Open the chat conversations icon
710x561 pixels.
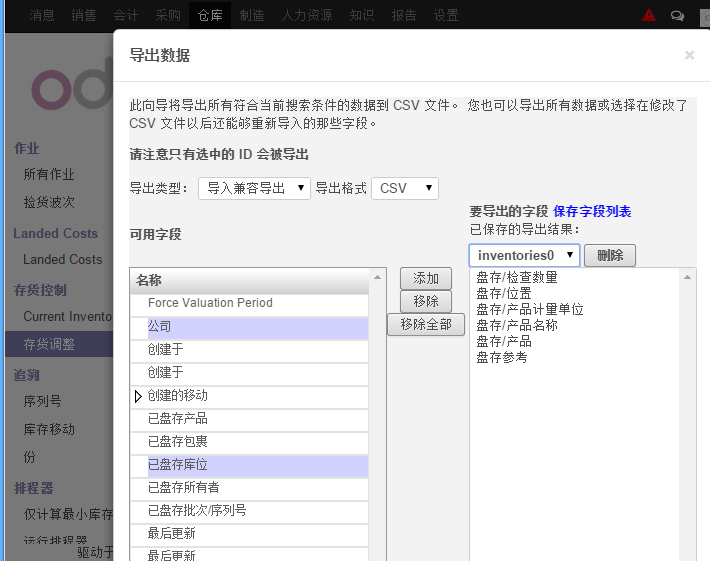point(677,15)
